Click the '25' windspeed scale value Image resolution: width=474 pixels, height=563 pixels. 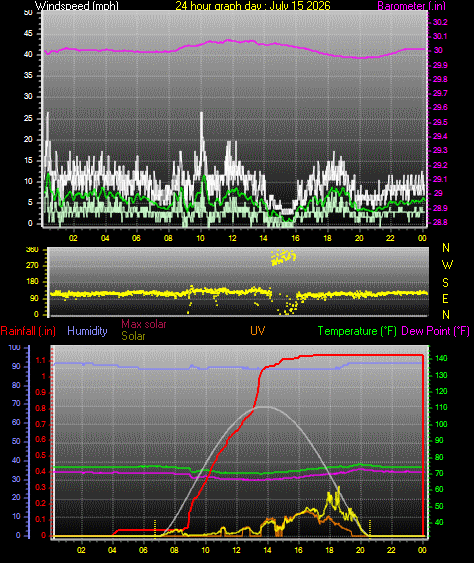[x=28, y=118]
